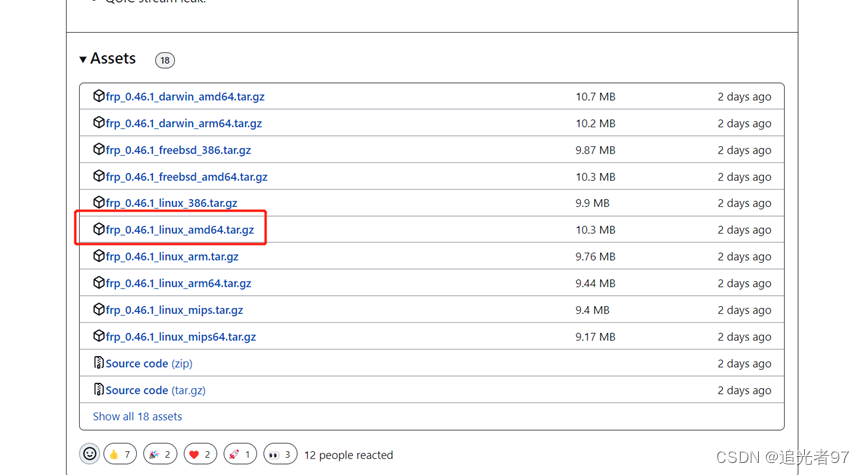Screen dimensions: 865x475
Task: Toggle the thumbs up reaction with 7 votes
Action: (120, 454)
